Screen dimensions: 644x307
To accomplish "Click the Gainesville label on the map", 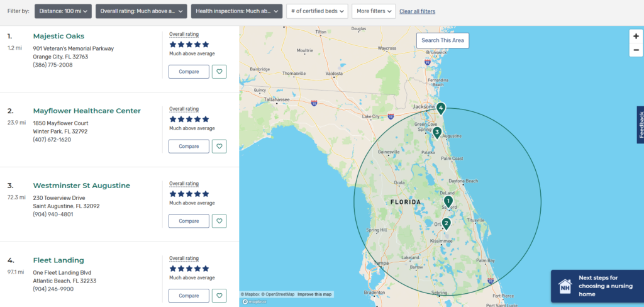I will [x=389, y=152].
